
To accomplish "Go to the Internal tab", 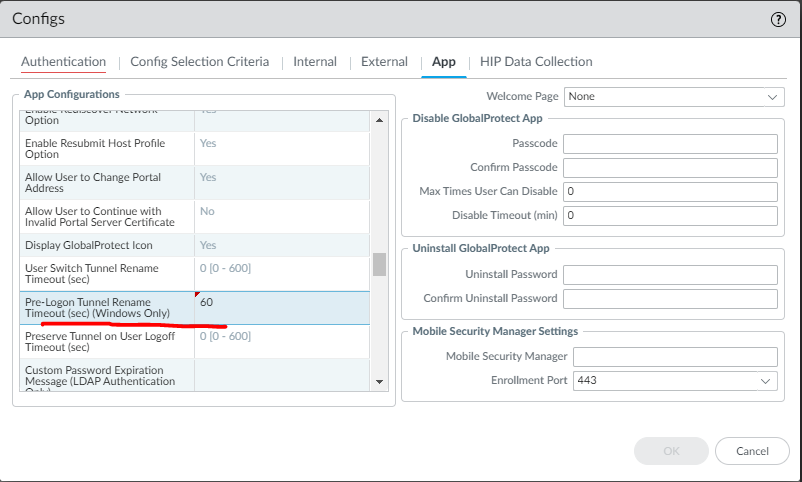I will pos(315,62).
